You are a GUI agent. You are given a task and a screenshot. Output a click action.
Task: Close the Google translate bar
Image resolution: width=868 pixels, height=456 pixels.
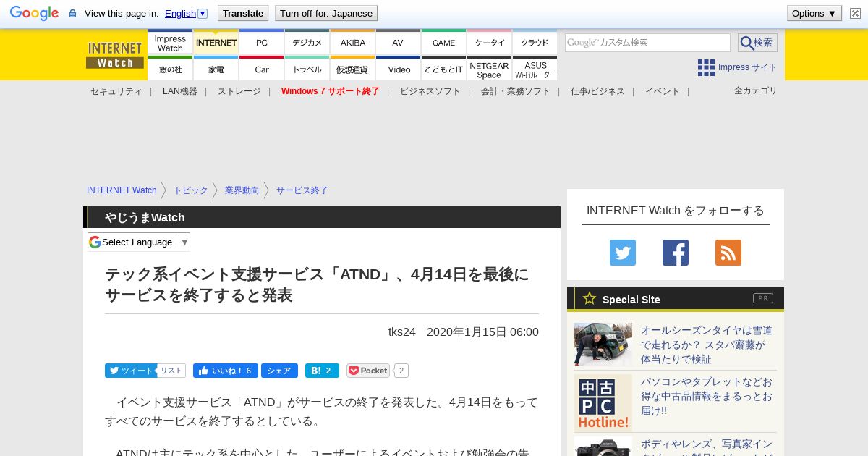click(854, 13)
